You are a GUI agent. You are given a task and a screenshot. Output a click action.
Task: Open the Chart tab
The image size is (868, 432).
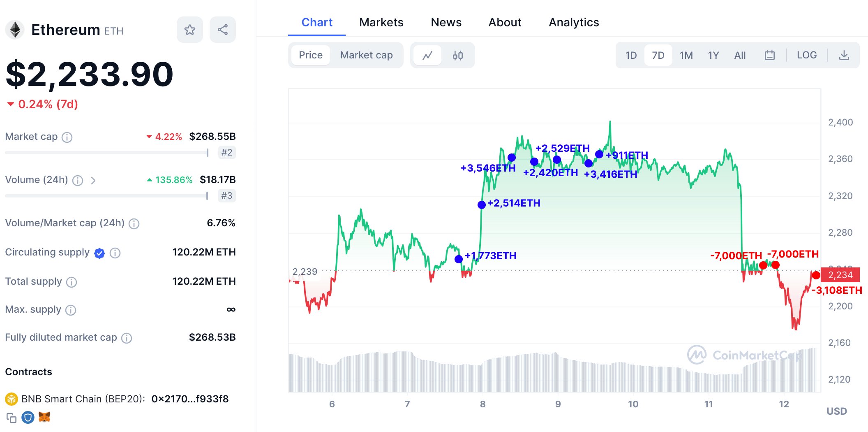[317, 22]
